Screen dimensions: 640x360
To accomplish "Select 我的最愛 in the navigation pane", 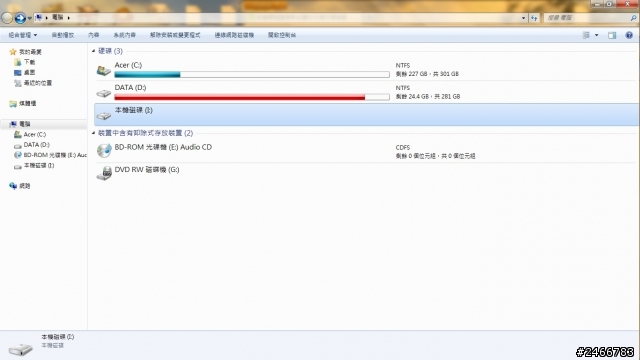I will 30,52.
